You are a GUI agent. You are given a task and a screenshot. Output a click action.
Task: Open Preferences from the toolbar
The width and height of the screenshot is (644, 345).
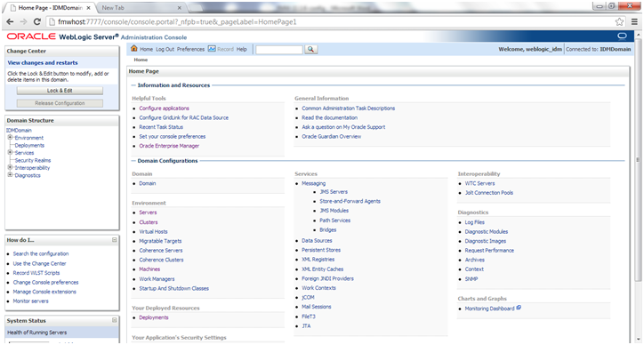190,49
